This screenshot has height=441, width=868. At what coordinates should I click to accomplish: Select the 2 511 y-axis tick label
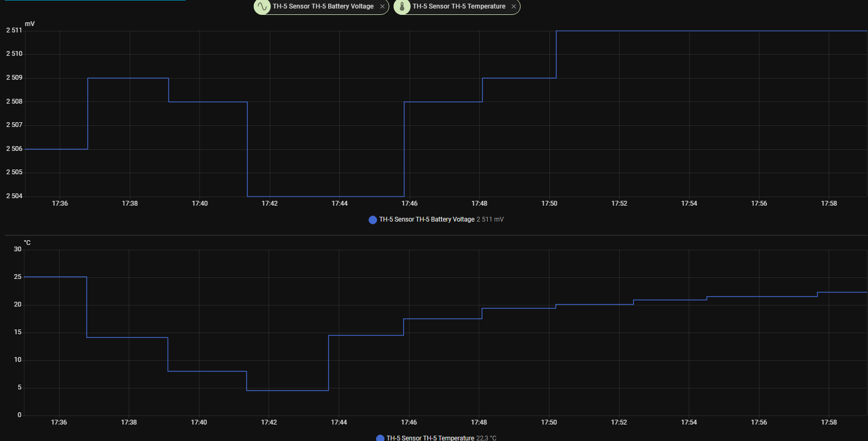pos(14,30)
